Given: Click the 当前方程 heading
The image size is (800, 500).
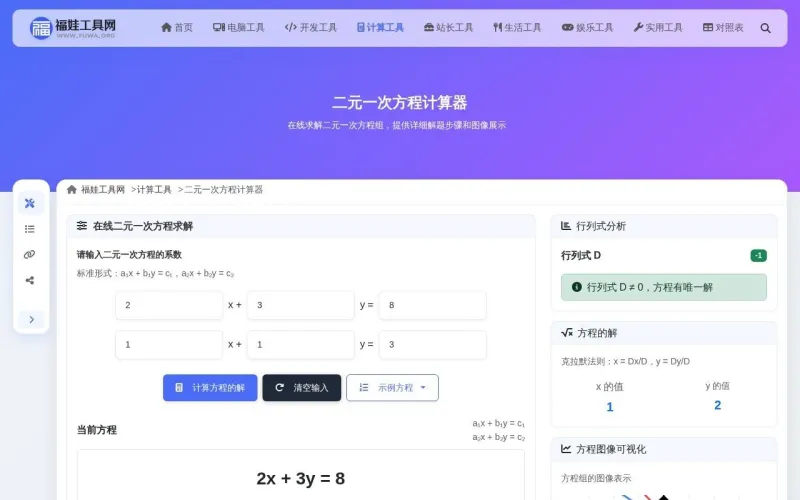Looking at the screenshot, I should tap(97, 430).
